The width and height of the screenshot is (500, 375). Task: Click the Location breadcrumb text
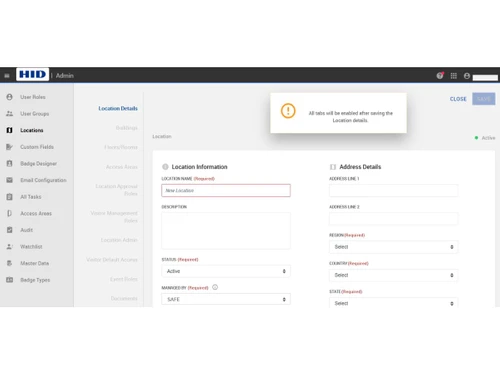coord(162,136)
